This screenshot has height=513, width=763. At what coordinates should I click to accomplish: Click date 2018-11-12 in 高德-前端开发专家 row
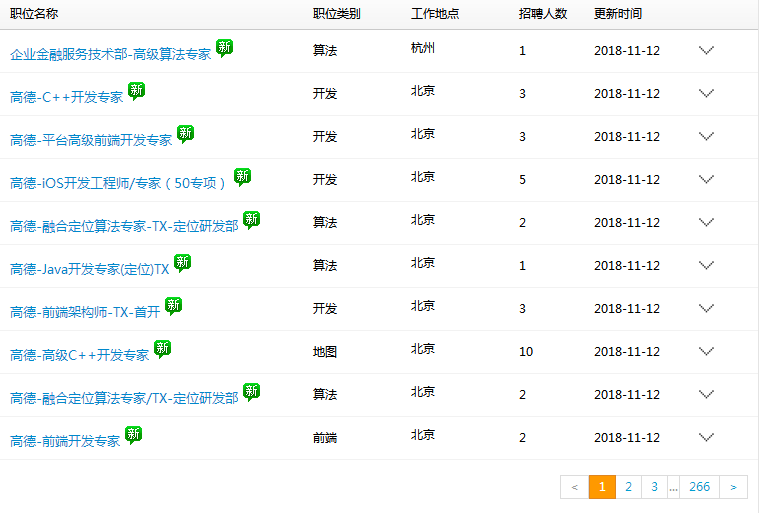tap(627, 438)
